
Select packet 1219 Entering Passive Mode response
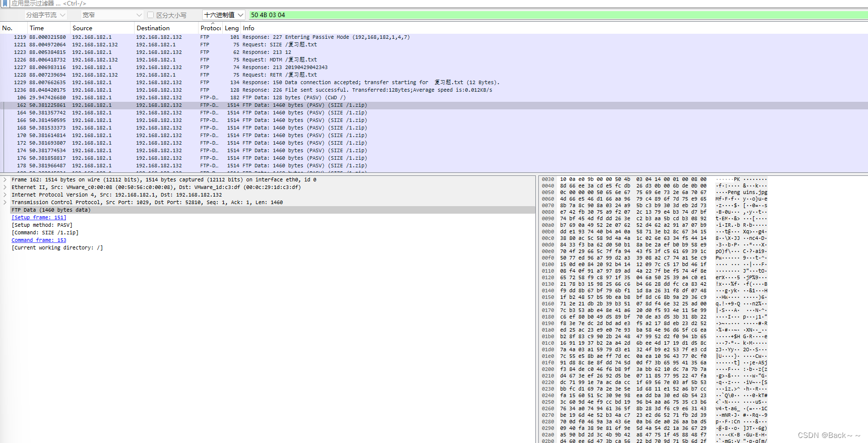tap(434, 37)
